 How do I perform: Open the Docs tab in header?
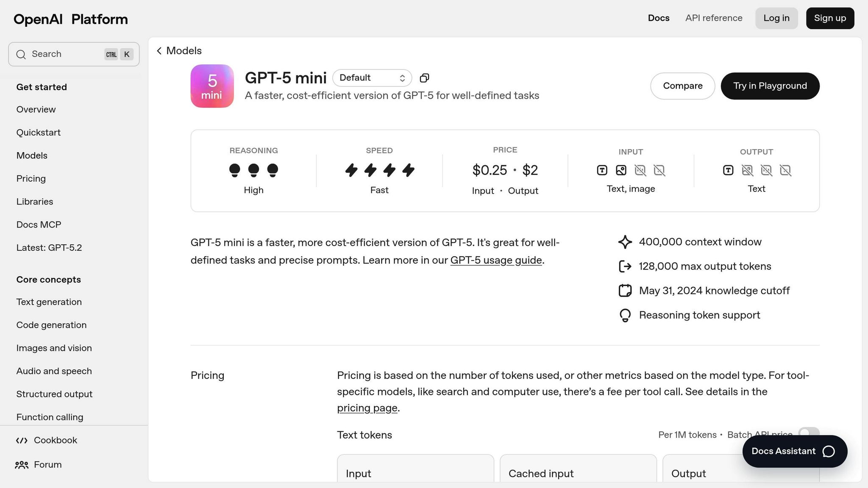click(659, 18)
